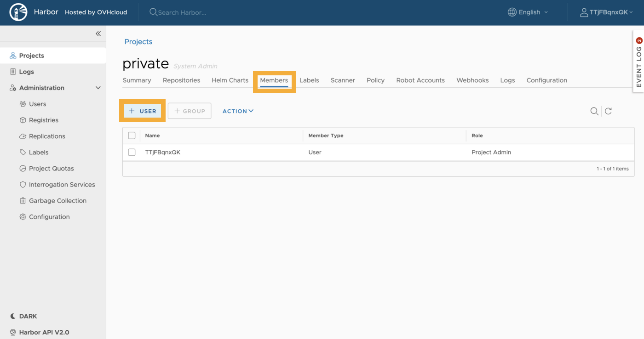Click the Interrogation Services shield icon
Screen dimensions: 644x339
23,184
